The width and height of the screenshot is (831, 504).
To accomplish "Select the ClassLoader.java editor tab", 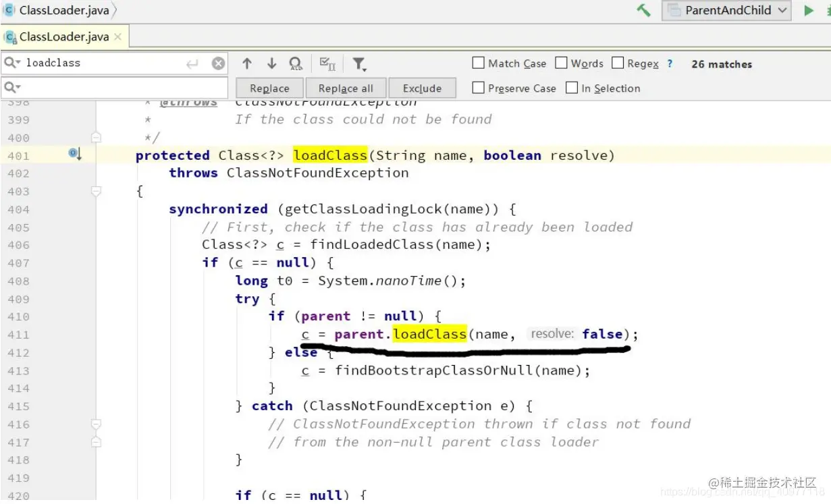I will point(64,36).
